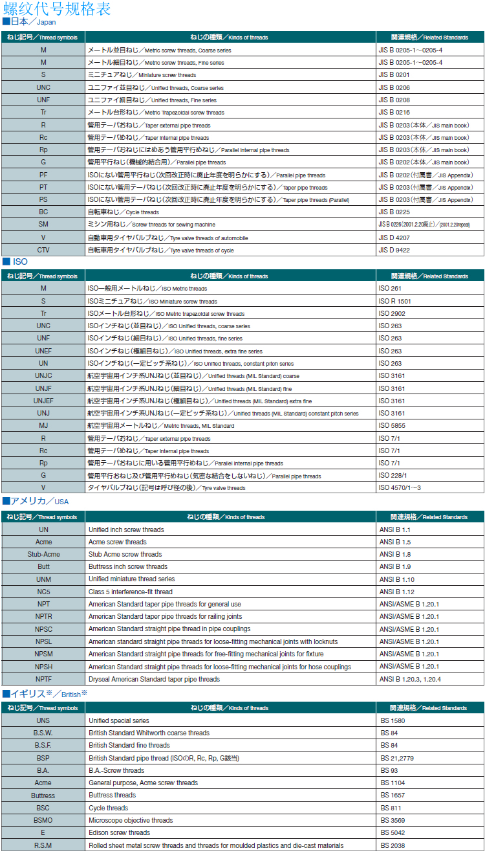Viewport: 485px width, 868px height.
Task: Click the 'PF' thread symbol
Action: 43,175
